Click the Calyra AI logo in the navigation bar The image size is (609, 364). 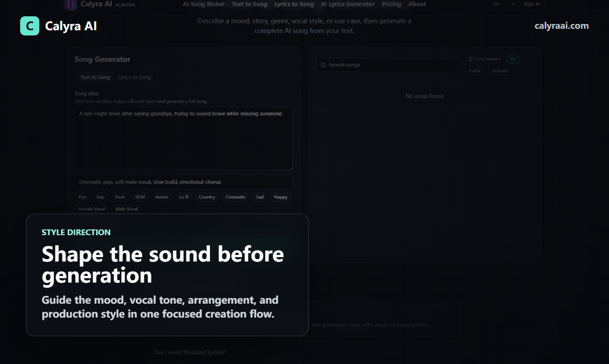click(70, 4)
